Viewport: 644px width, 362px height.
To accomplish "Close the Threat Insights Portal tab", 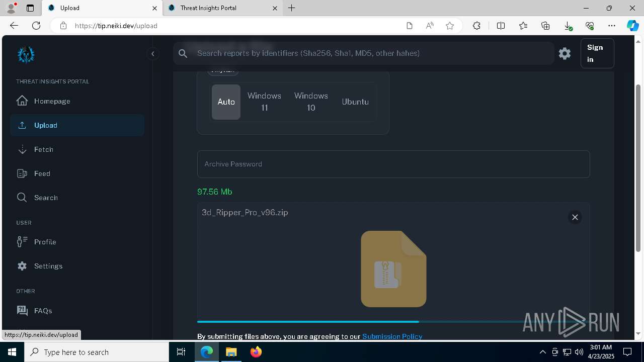I will [x=275, y=8].
